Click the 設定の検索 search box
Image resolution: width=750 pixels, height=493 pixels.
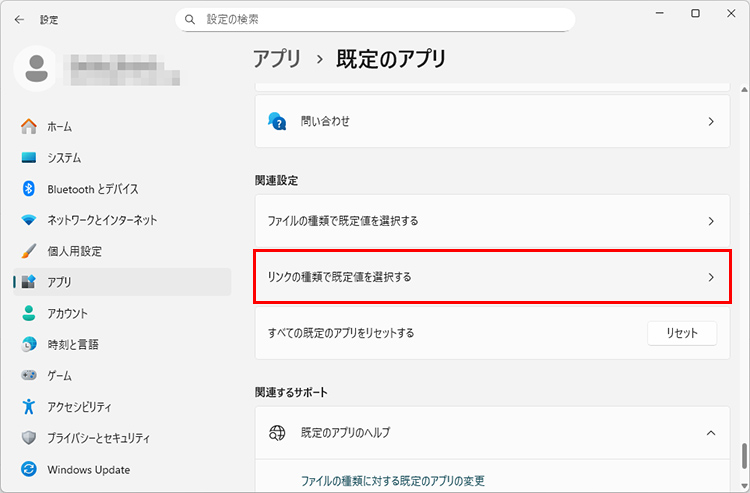[x=375, y=19]
